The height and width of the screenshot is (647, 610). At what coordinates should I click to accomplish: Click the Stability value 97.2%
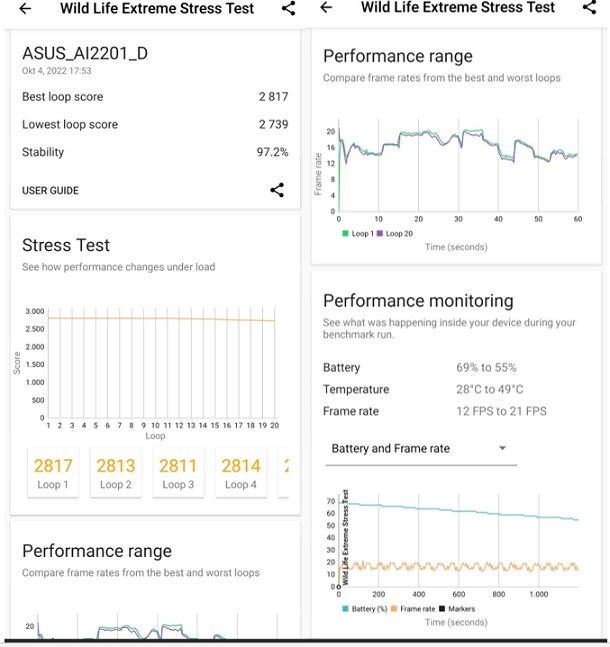tap(272, 152)
